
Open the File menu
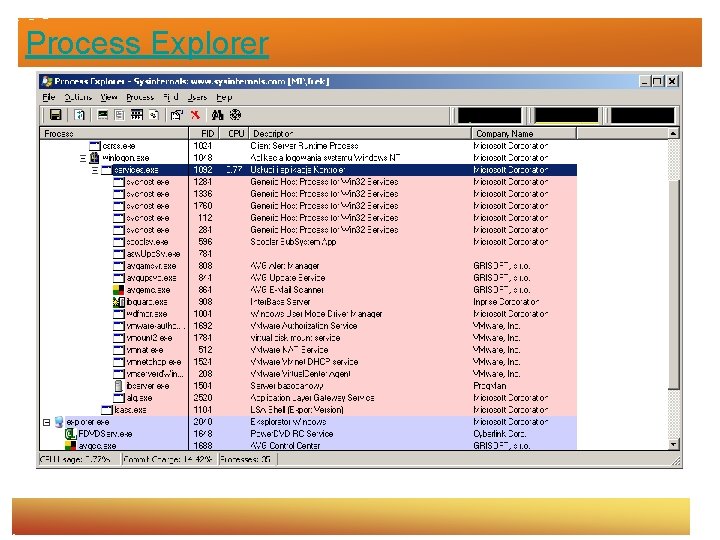(49, 97)
